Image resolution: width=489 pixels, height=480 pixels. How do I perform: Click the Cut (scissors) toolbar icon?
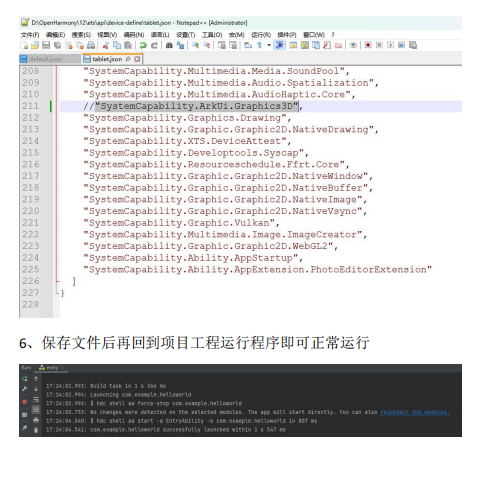[x=106, y=45]
